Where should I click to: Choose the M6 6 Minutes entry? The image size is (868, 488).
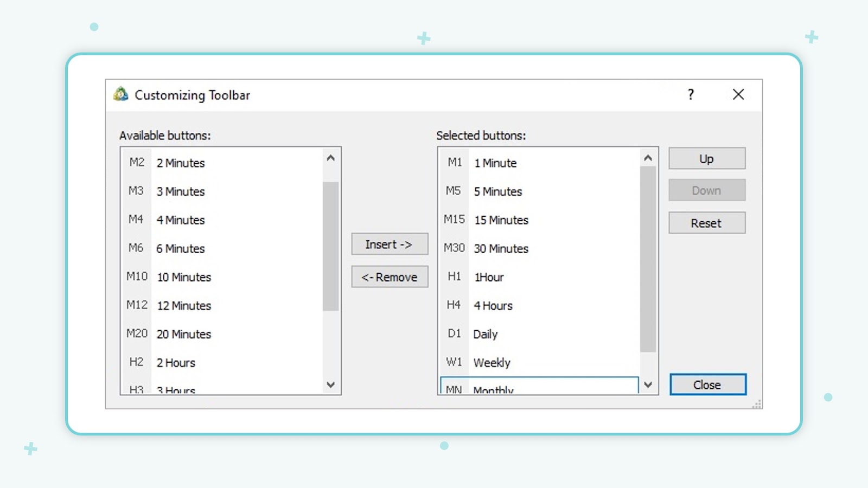coord(222,248)
